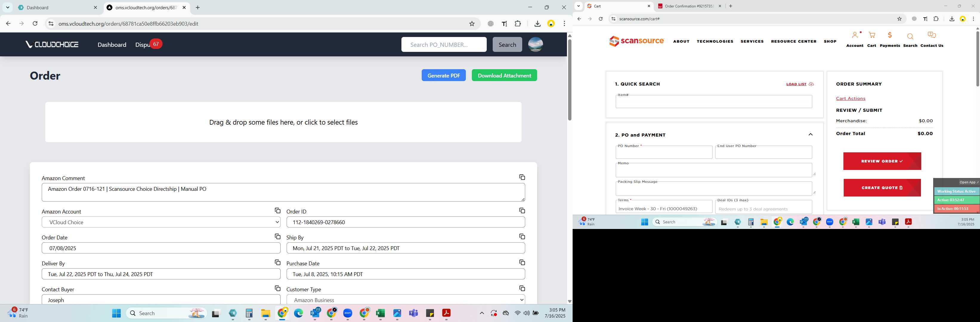Open the Cart Actions link

coord(850,98)
